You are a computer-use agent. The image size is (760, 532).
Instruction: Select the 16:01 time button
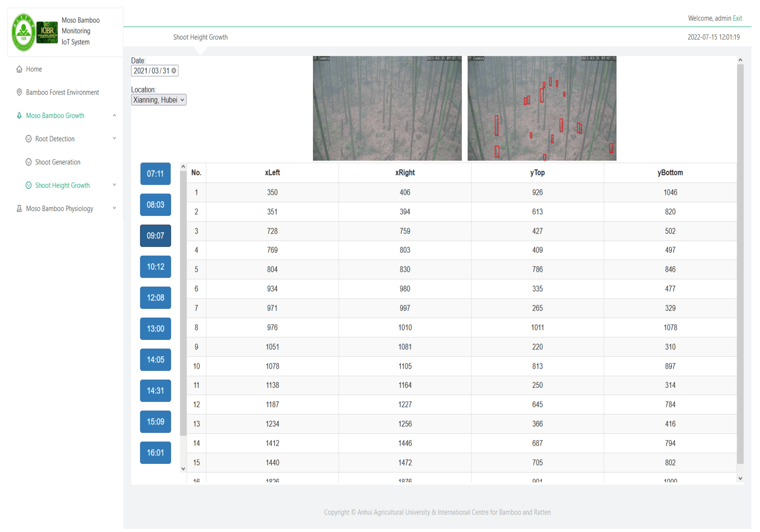coord(156,452)
